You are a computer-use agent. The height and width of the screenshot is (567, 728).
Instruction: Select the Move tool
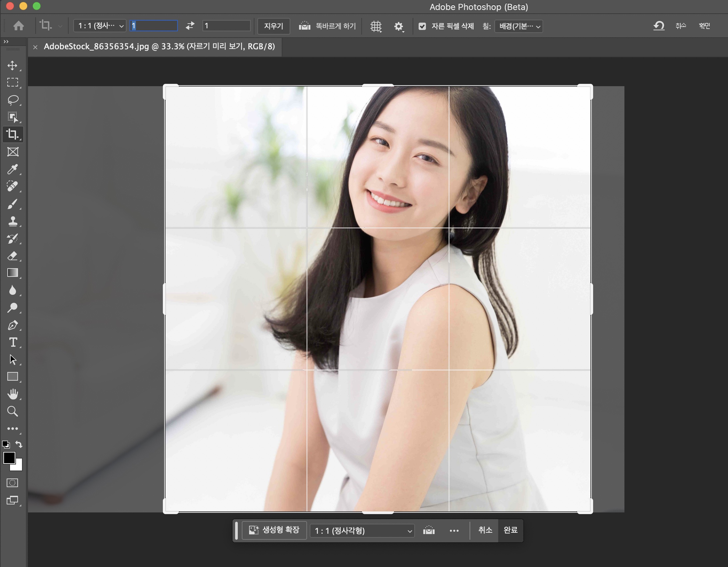(x=13, y=65)
